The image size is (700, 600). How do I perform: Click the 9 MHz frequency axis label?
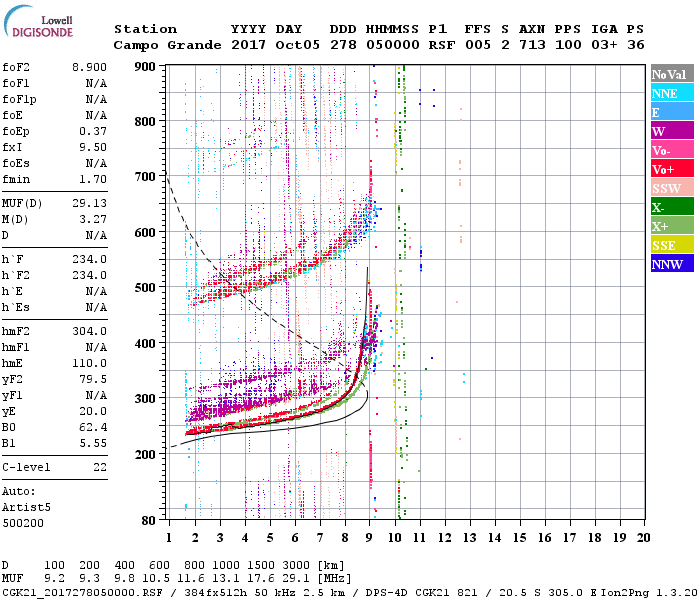point(369,538)
